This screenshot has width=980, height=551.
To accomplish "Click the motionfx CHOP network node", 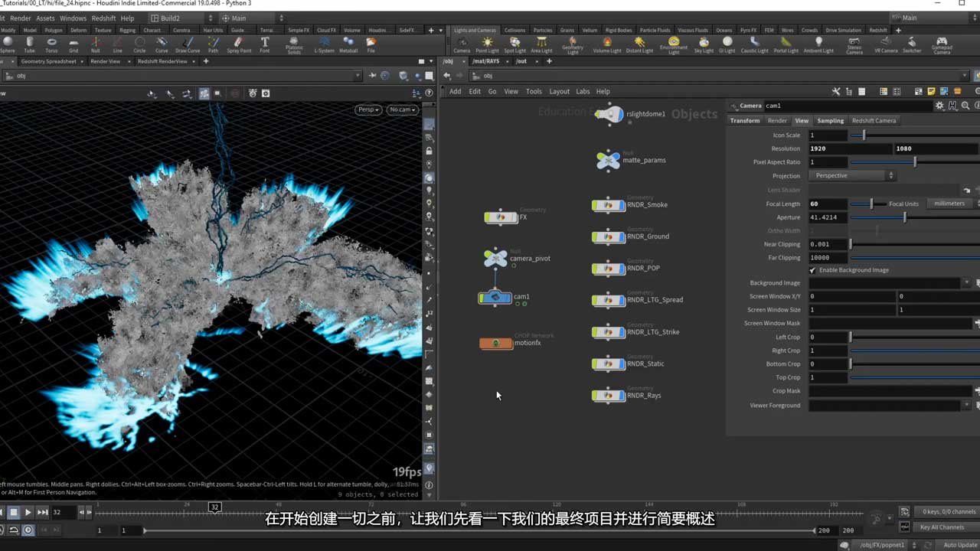I will pos(496,343).
